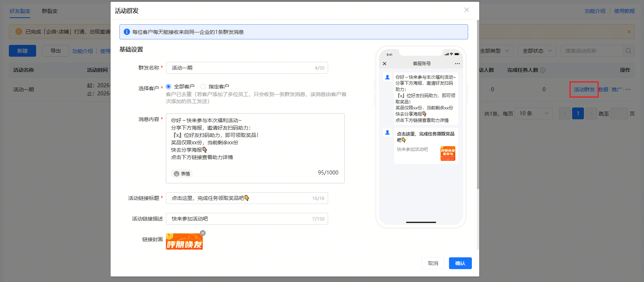Click 数据 link in 活动一期 row
644x282 pixels.
click(x=603, y=89)
